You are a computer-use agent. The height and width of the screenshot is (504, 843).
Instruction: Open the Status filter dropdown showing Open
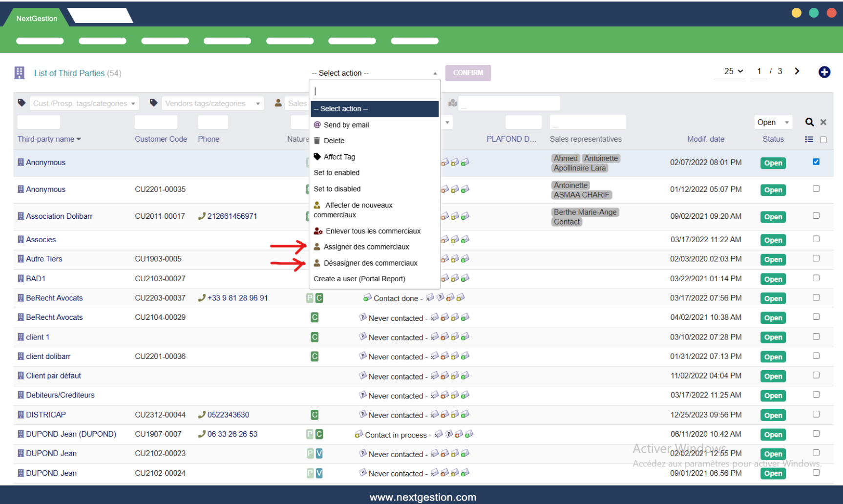(773, 122)
